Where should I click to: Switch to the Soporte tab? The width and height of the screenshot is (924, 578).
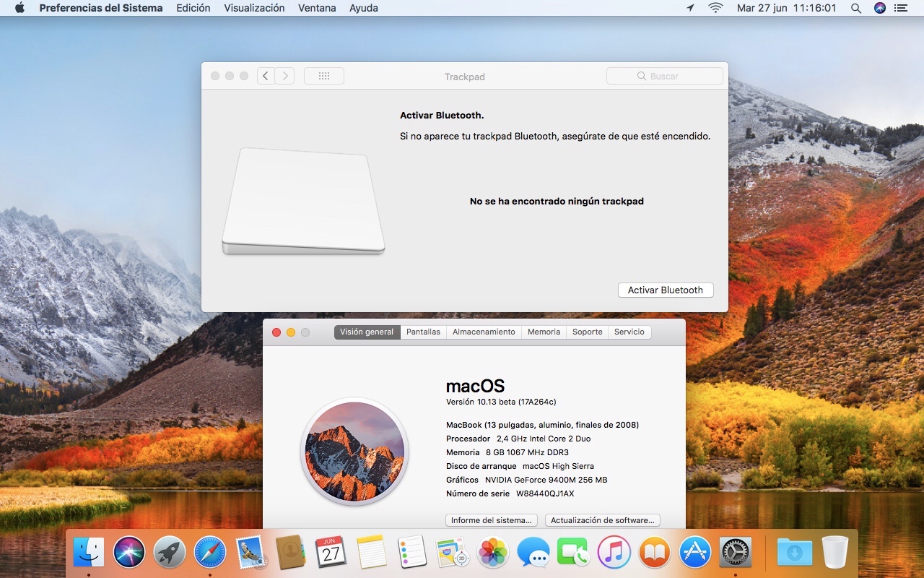[x=588, y=332]
